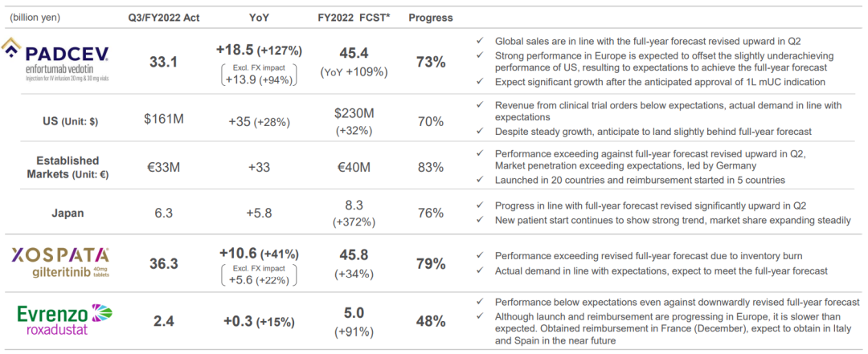Click the PADCEV 73% progress value

click(x=431, y=63)
